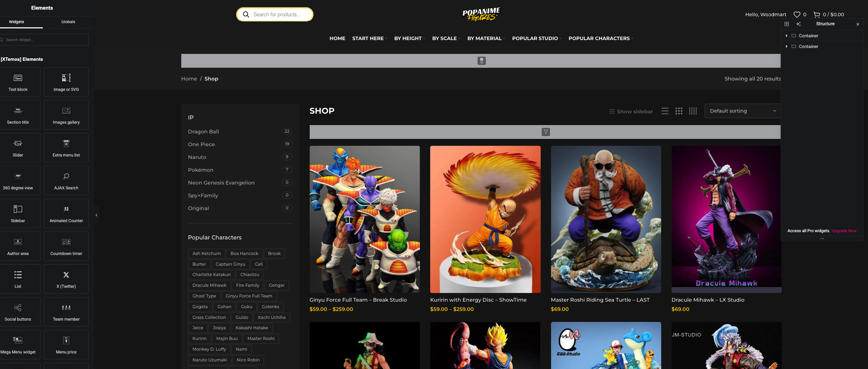Click the Home breadcrumb link
This screenshot has height=369, width=868.
[x=189, y=79]
